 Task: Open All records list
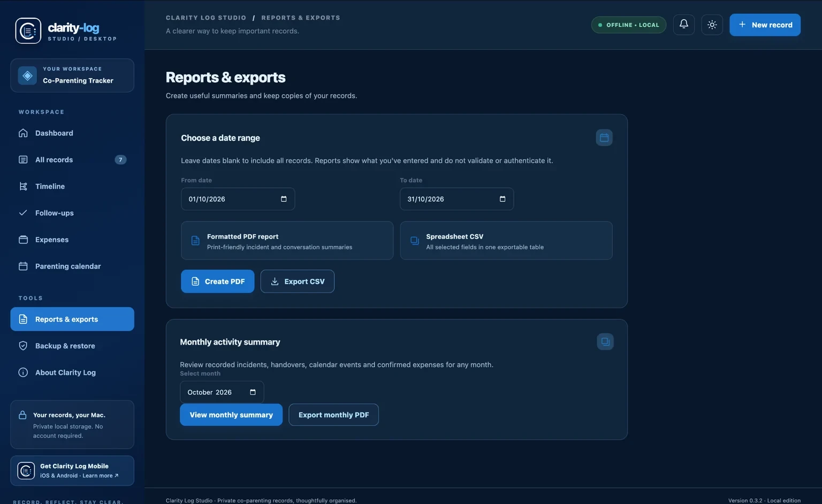point(72,160)
